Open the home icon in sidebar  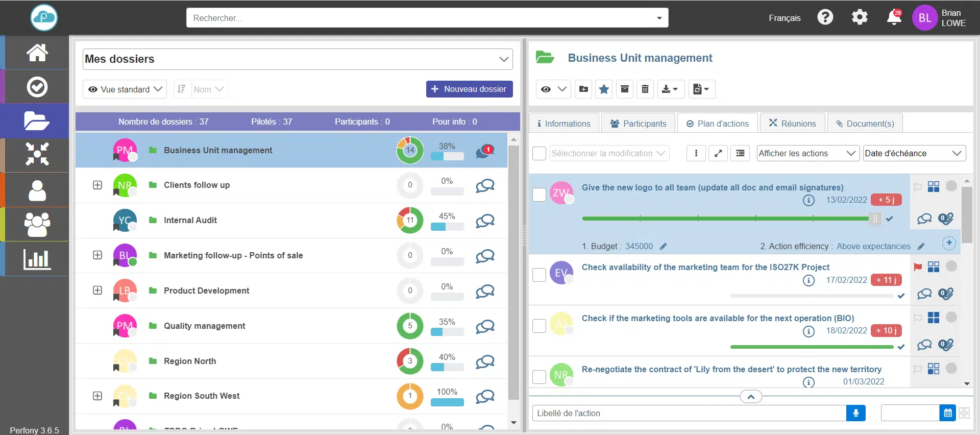click(37, 53)
